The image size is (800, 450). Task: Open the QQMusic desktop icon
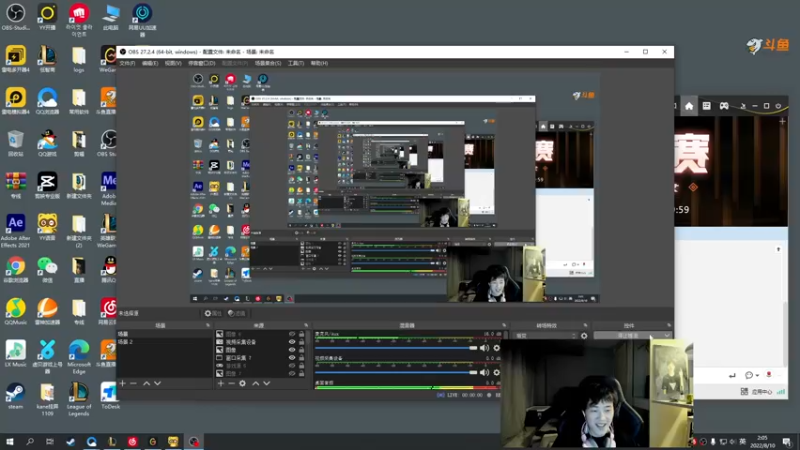click(15, 312)
